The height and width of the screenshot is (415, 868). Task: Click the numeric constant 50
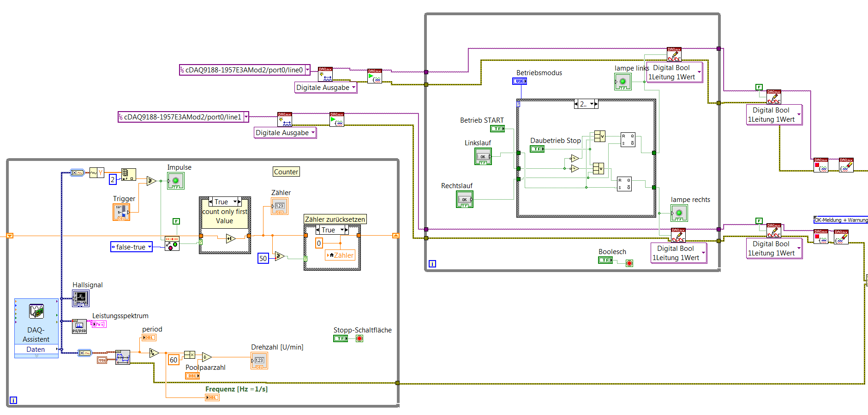(263, 258)
